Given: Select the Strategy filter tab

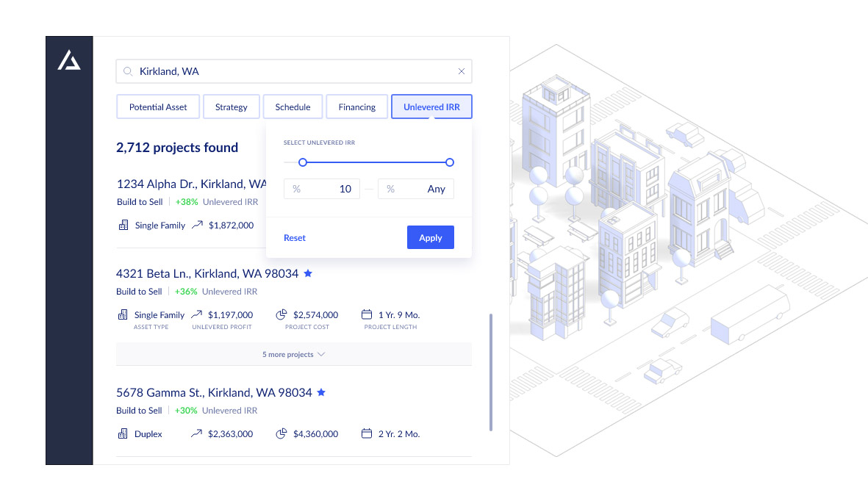Looking at the screenshot, I should click(231, 107).
